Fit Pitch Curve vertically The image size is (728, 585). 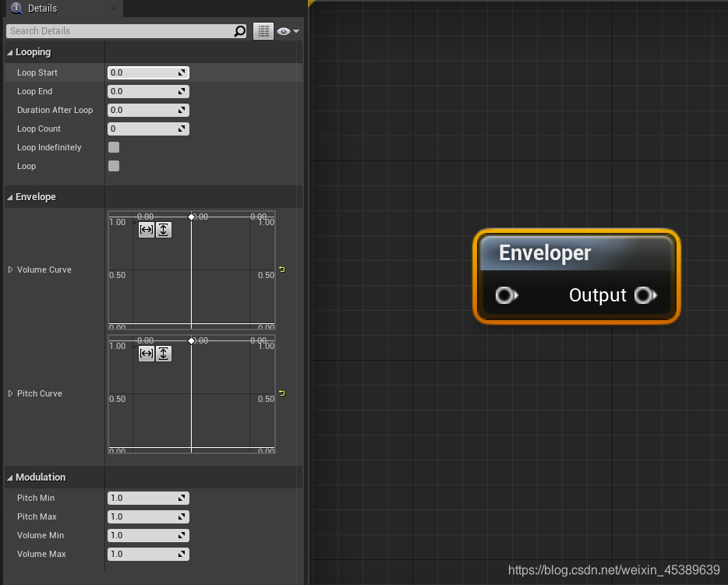click(164, 354)
